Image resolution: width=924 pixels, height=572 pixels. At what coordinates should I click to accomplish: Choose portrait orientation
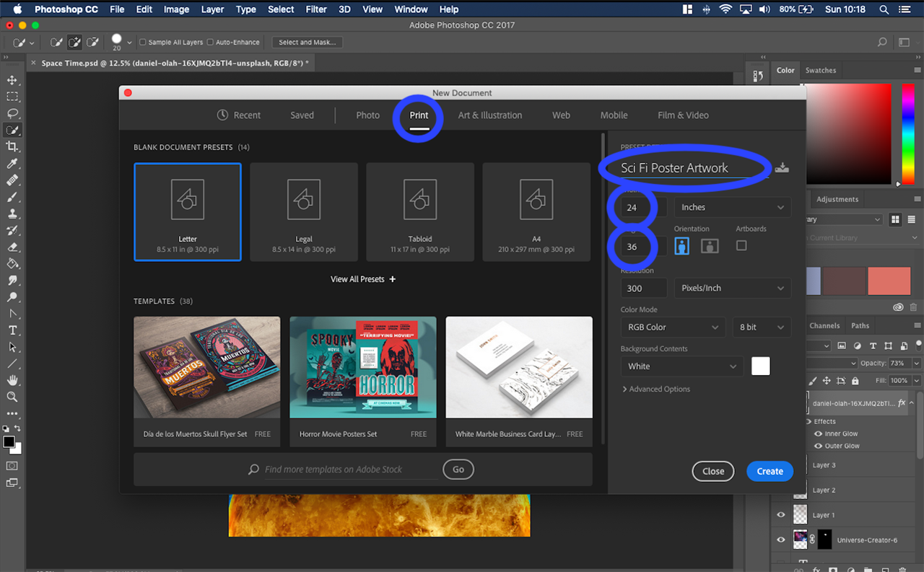(x=681, y=246)
